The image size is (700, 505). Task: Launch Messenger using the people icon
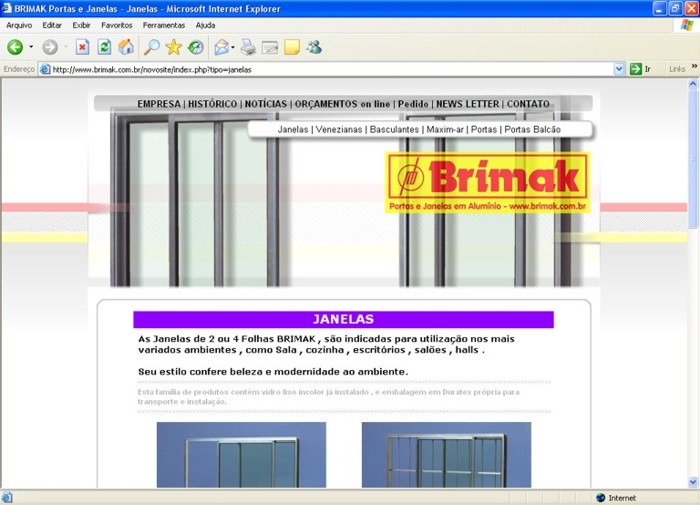[x=314, y=47]
